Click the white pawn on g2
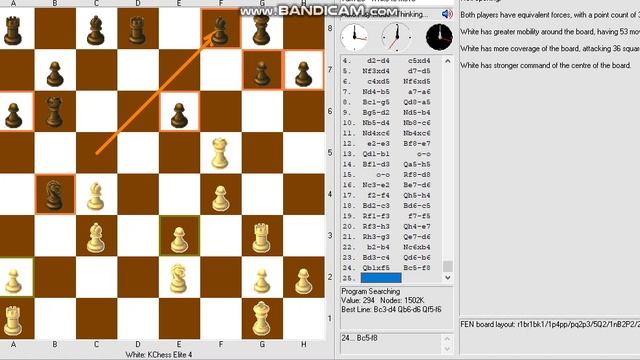This screenshot has width=640, height=360. 262,281
